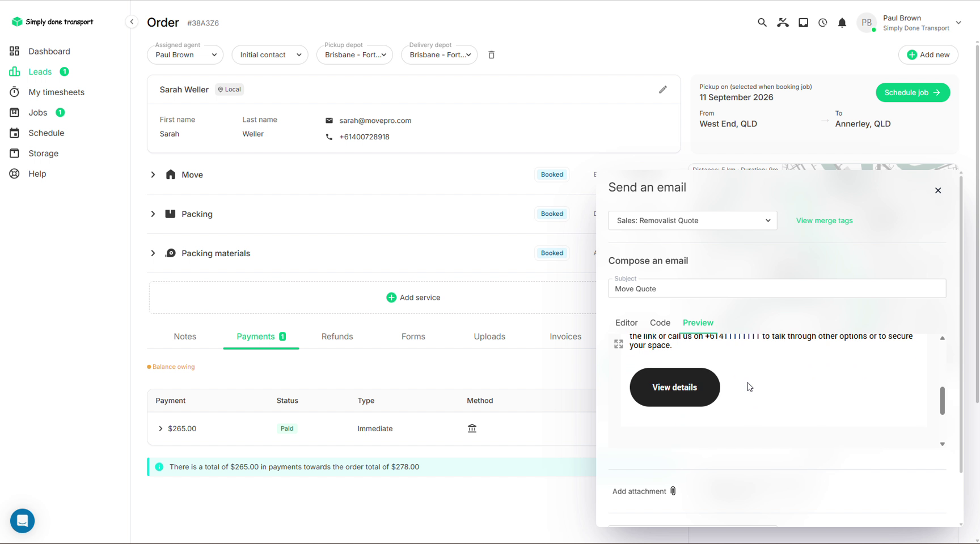Click the email envelope icon
Screen dimensions: 980x544
click(329, 121)
